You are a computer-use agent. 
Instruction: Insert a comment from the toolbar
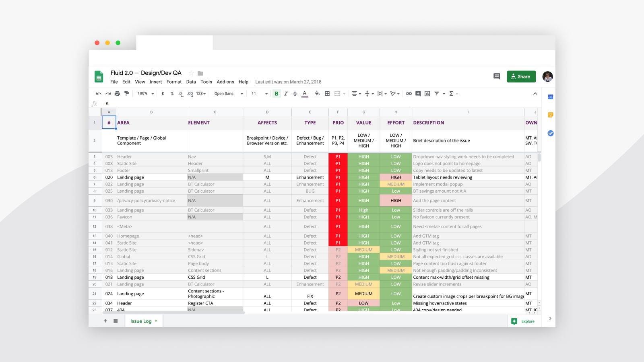tap(418, 94)
